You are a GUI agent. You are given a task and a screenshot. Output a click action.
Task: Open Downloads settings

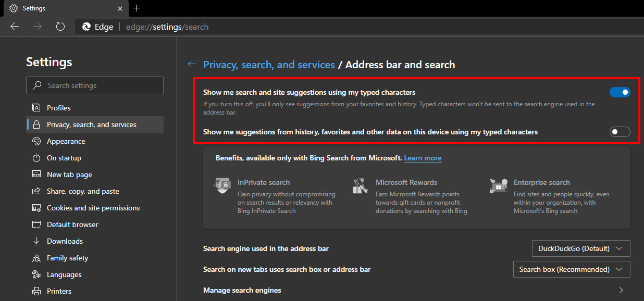(x=95, y=241)
